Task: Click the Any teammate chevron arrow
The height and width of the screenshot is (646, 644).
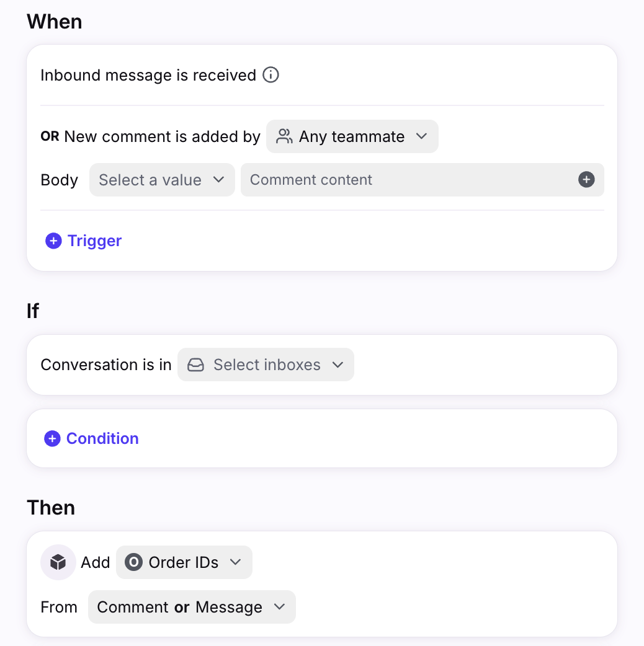Action: 422,136
